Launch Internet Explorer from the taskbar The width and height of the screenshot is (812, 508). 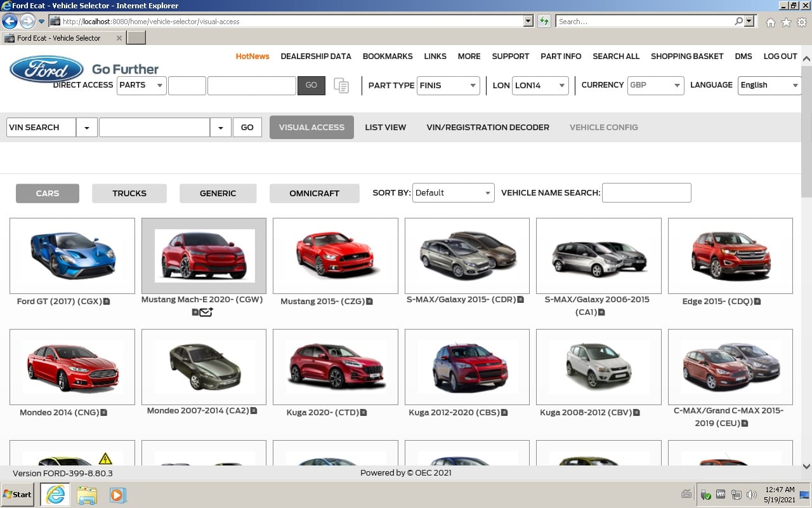(x=56, y=495)
